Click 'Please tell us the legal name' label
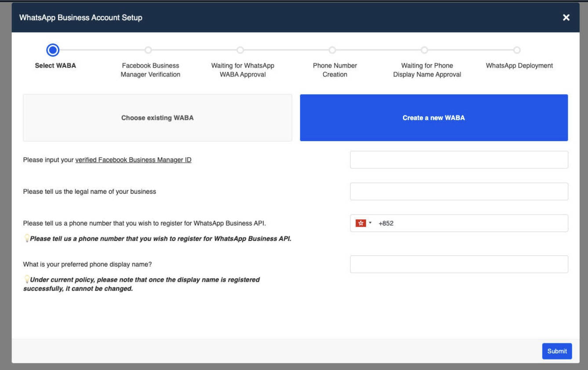The height and width of the screenshot is (370, 588). pos(90,192)
